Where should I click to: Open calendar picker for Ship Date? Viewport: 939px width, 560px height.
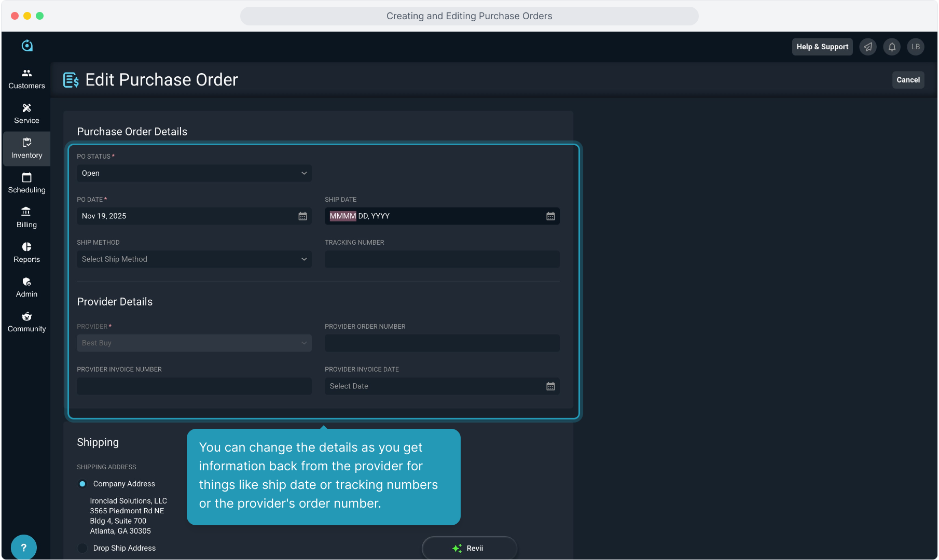coord(550,216)
